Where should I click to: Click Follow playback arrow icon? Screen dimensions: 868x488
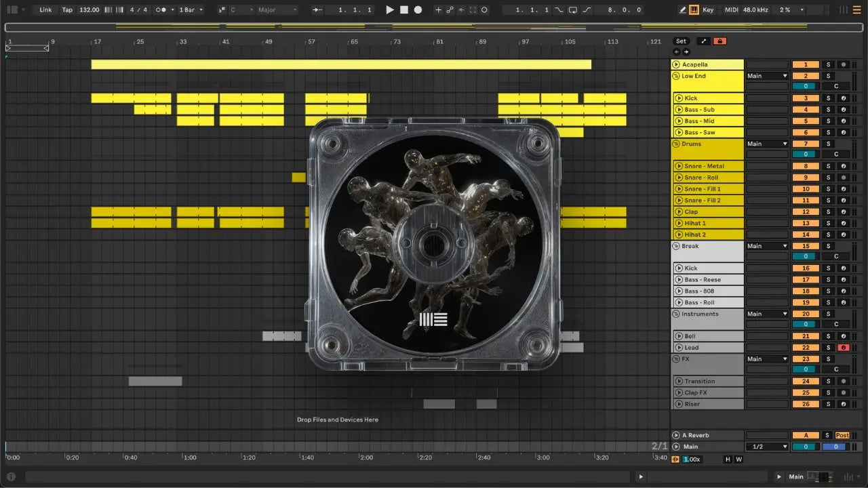(x=317, y=10)
